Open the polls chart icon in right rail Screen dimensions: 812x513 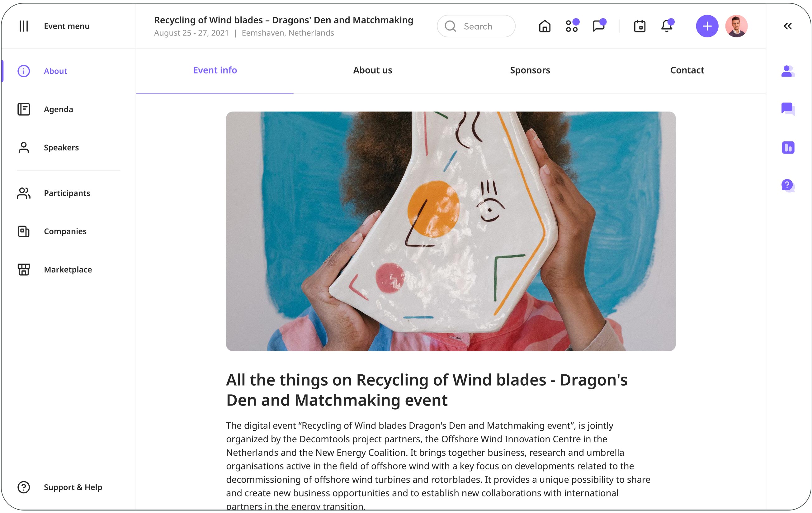tap(788, 147)
